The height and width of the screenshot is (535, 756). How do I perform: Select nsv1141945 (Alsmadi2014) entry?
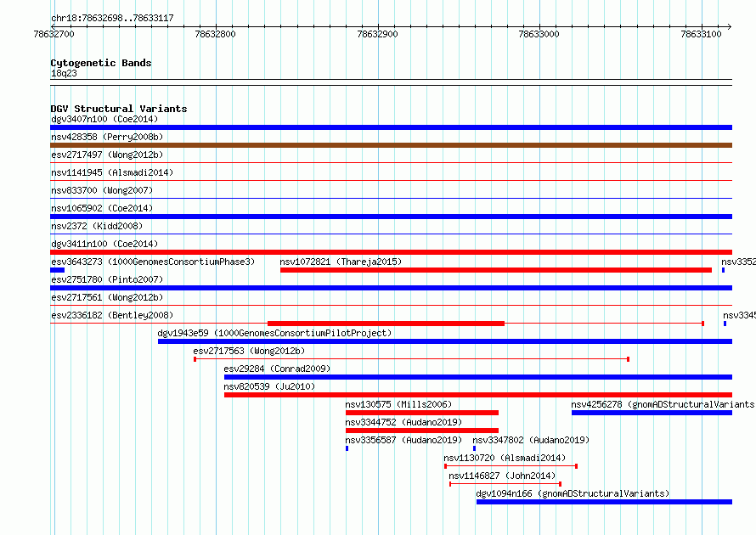tap(112, 172)
